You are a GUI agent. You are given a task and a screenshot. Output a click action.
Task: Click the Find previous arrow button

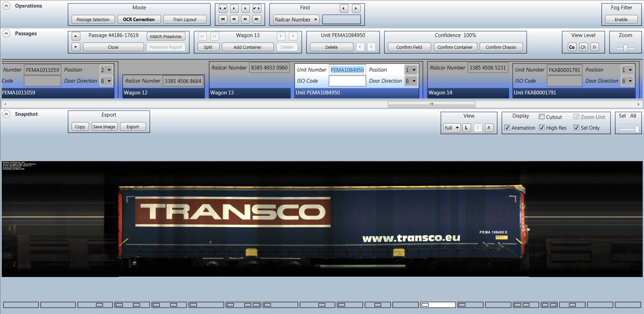coord(344,9)
